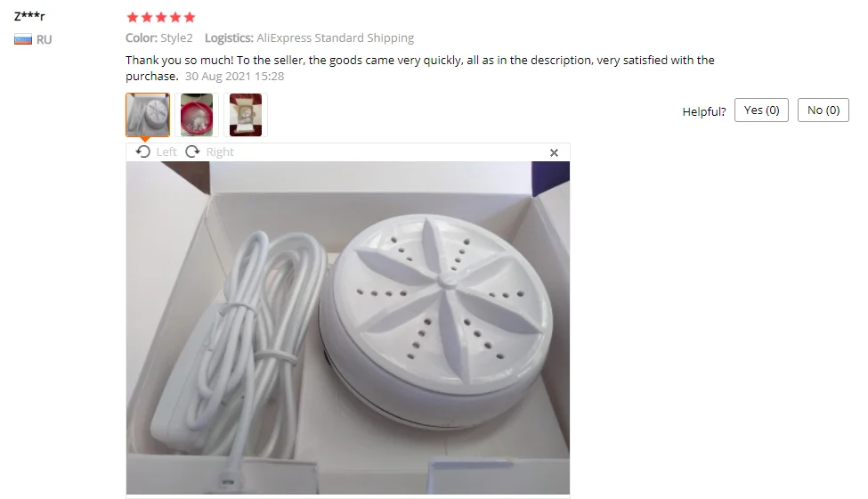
Task: Click the five-star rating
Action: (x=160, y=17)
